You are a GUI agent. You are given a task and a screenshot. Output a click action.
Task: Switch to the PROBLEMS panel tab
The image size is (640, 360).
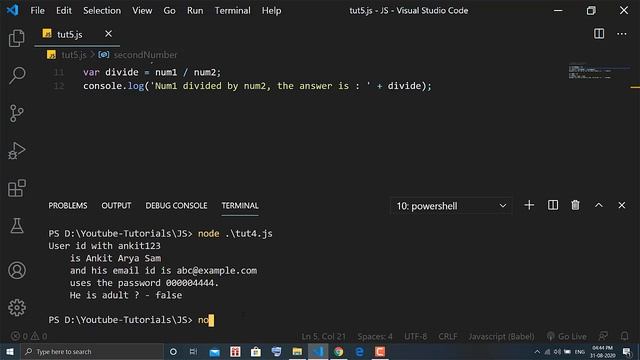pos(68,206)
